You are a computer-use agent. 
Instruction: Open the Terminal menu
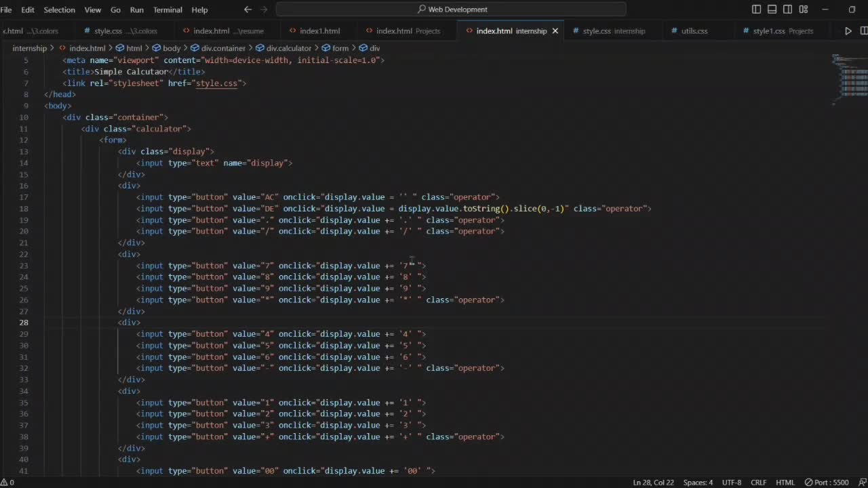(167, 9)
